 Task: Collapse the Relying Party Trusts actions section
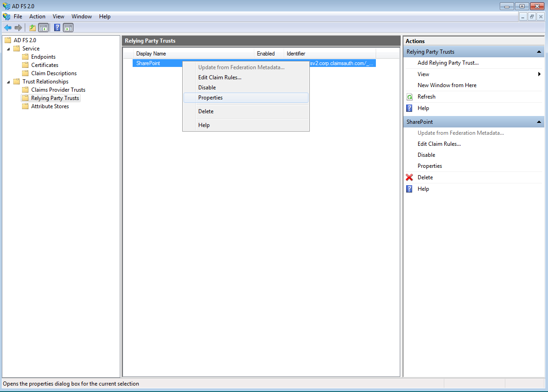point(539,52)
